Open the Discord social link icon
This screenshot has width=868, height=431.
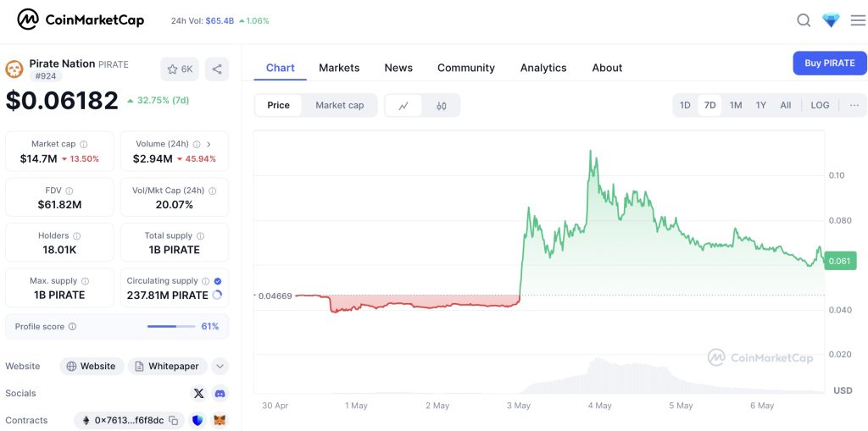click(x=220, y=394)
